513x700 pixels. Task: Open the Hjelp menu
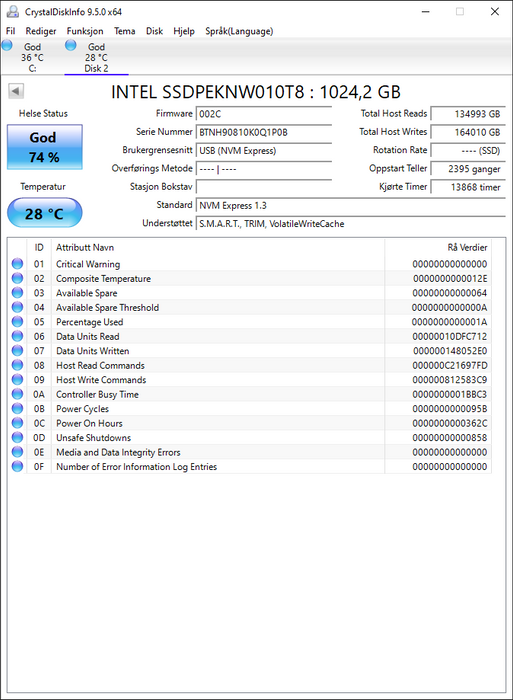184,31
